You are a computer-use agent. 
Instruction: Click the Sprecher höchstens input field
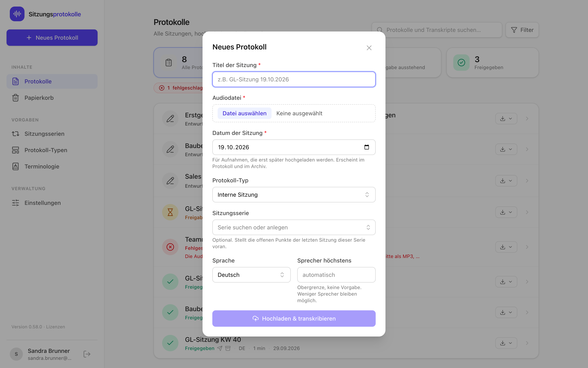(x=336, y=275)
